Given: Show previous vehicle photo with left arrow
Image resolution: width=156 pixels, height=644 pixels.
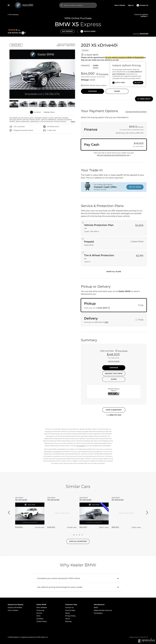Looking at the screenshot, I should 11,74.
